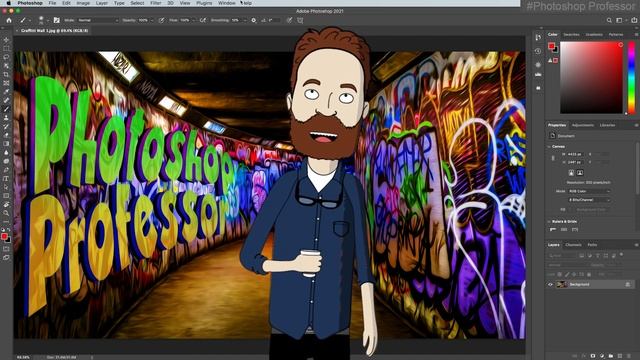Select the Background layer thumbnail
The image size is (640, 360).
point(562,284)
